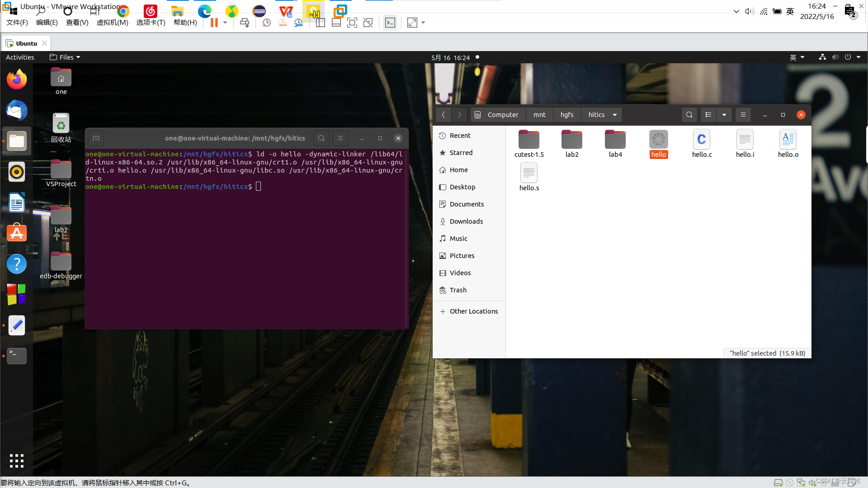Expand the hitics path dropdown arrow
This screenshot has height=488, width=868.
615,115
